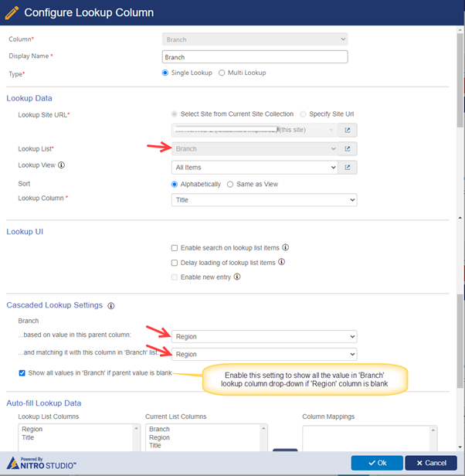Image resolution: width=465 pixels, height=476 pixels.
Task: Click the Display Name text field
Action: coord(255,56)
